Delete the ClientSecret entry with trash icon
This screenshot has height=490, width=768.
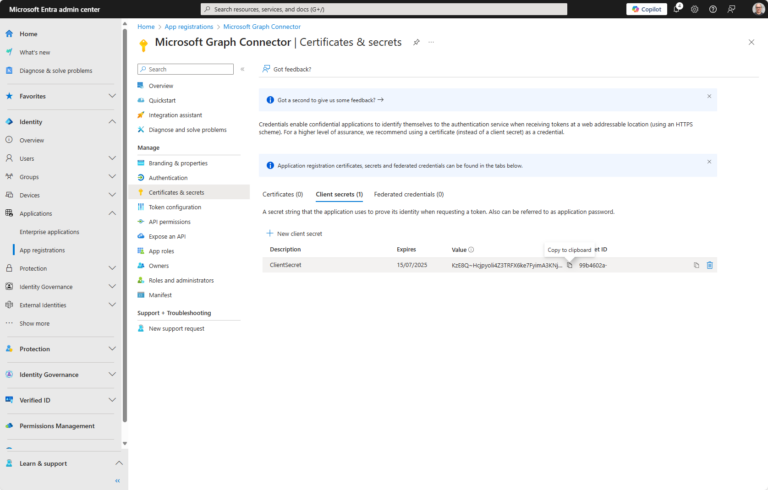(709, 265)
